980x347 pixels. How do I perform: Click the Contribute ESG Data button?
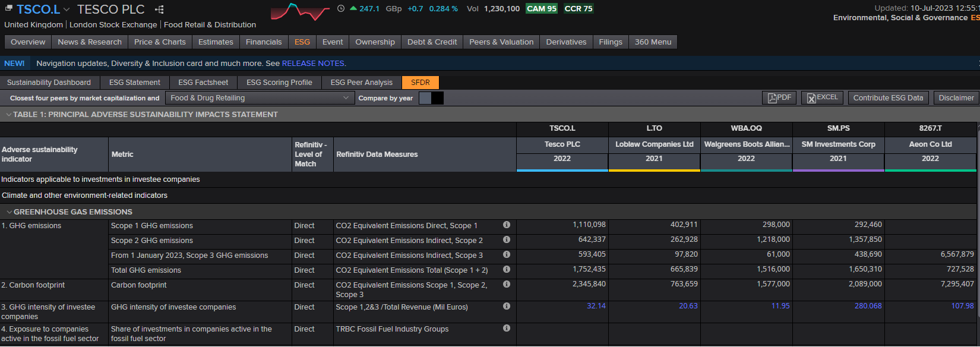888,98
